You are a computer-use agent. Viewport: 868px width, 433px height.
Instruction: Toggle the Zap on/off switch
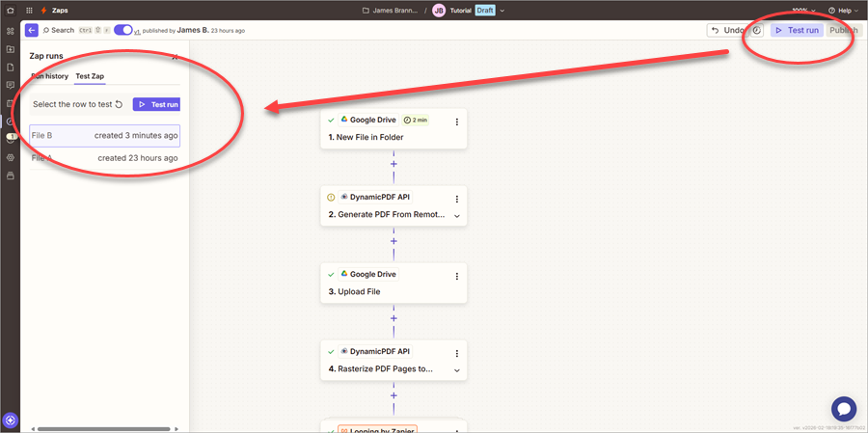(x=123, y=30)
